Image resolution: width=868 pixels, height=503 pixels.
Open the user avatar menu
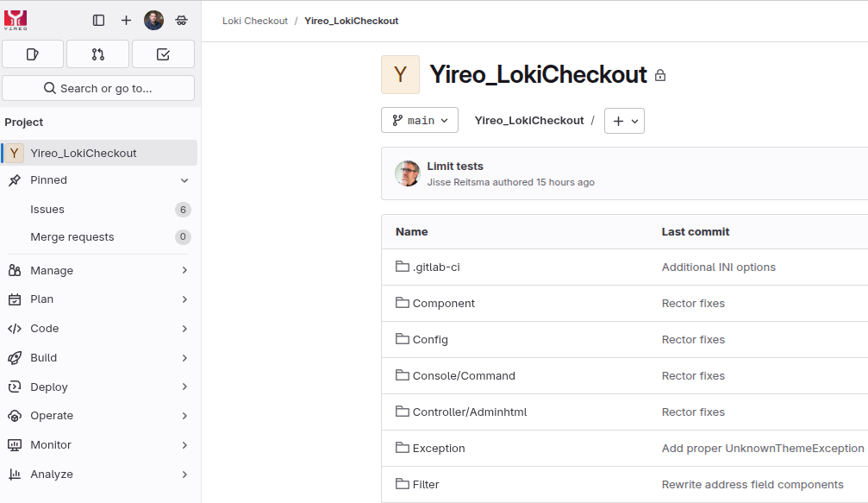tap(153, 21)
